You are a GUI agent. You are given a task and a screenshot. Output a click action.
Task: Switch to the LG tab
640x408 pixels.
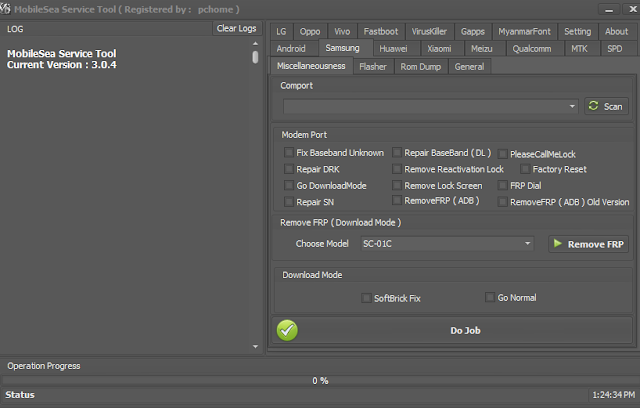[x=281, y=31]
